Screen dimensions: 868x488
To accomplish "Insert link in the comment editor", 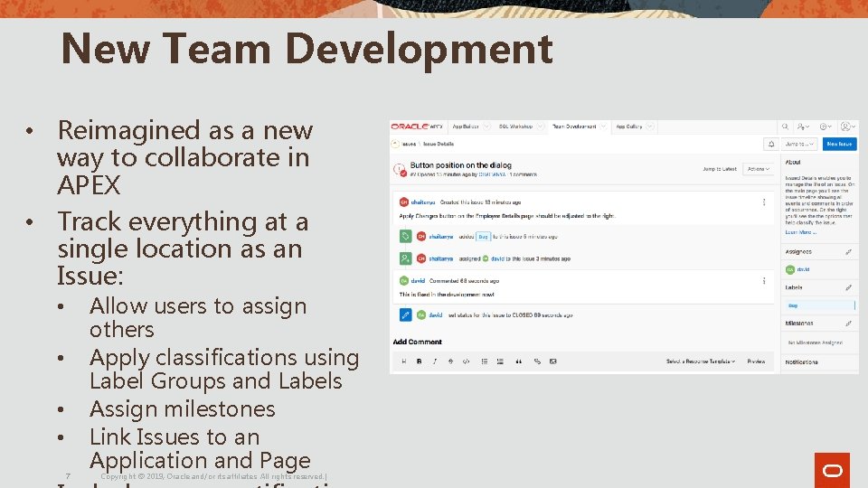I will [x=537, y=361].
